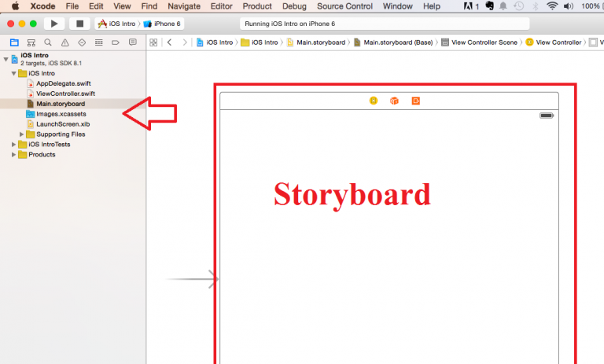Click the Exit icon in scene dock
This screenshot has height=364, width=604.
pos(416,101)
